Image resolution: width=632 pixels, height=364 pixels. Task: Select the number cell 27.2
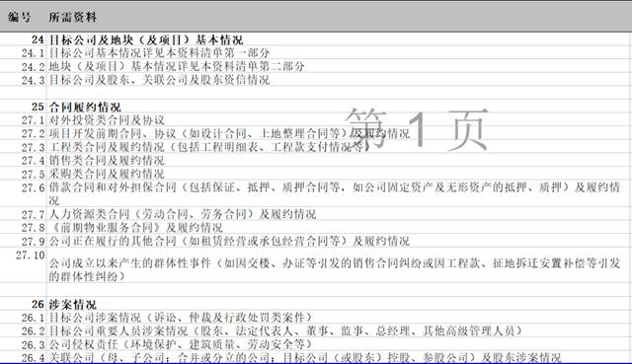[33, 134]
